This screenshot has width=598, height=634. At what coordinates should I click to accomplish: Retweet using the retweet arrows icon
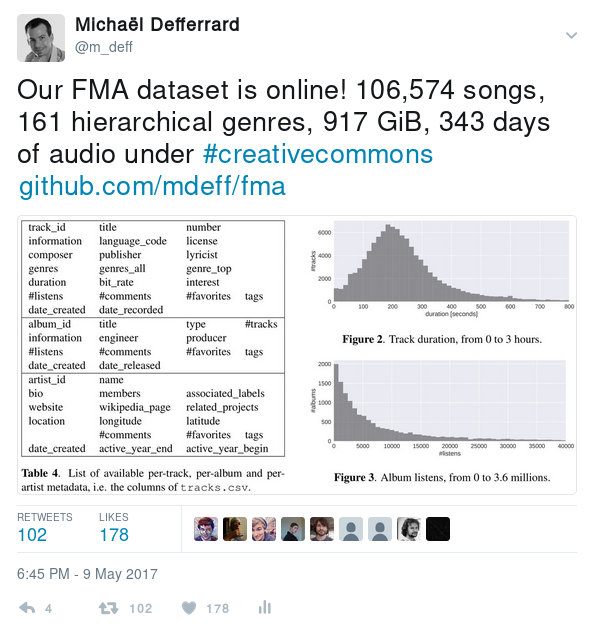coord(108,608)
